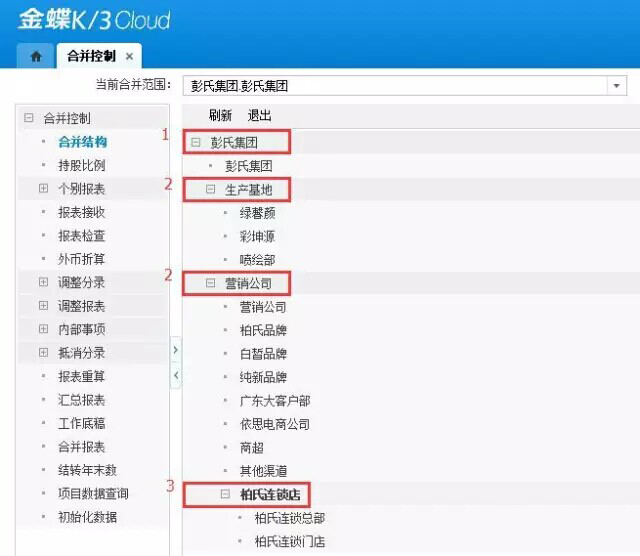Select 柏氏连锁门店 in the structure tree

tap(290, 542)
